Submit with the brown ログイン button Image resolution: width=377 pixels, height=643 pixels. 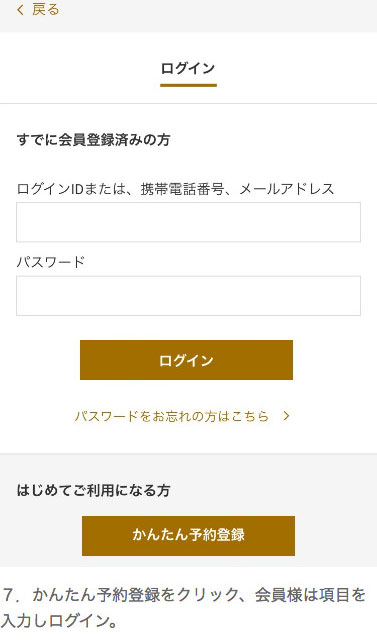pyautogui.click(x=186, y=360)
